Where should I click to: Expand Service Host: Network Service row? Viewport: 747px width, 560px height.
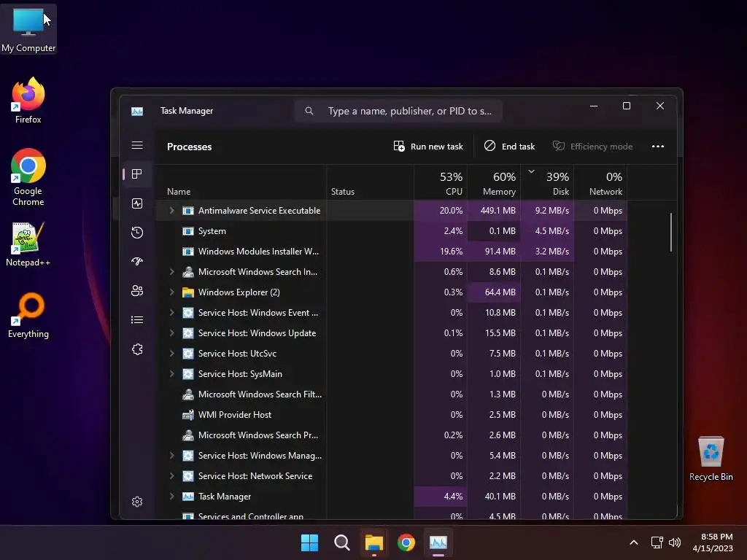click(x=172, y=476)
